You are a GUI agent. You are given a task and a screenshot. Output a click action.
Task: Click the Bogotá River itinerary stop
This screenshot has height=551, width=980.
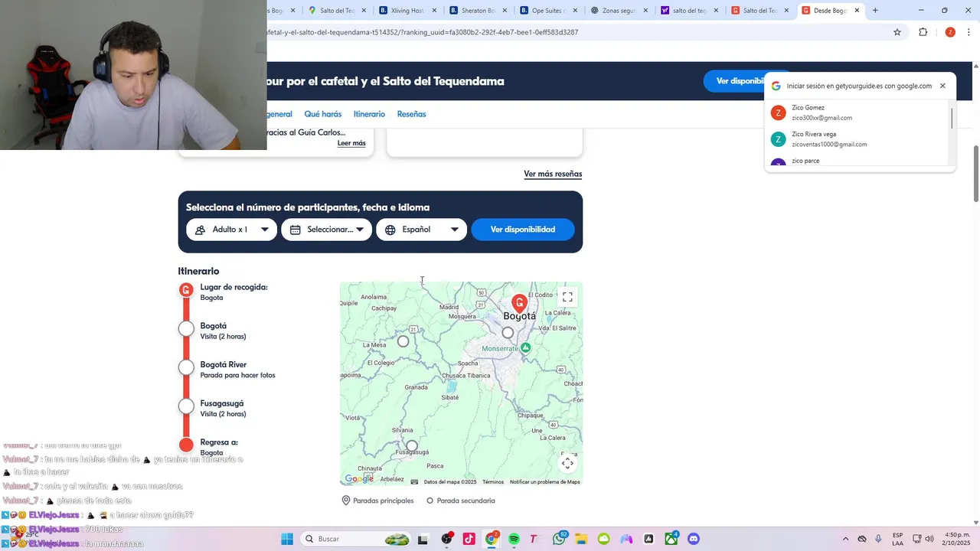[186, 367]
